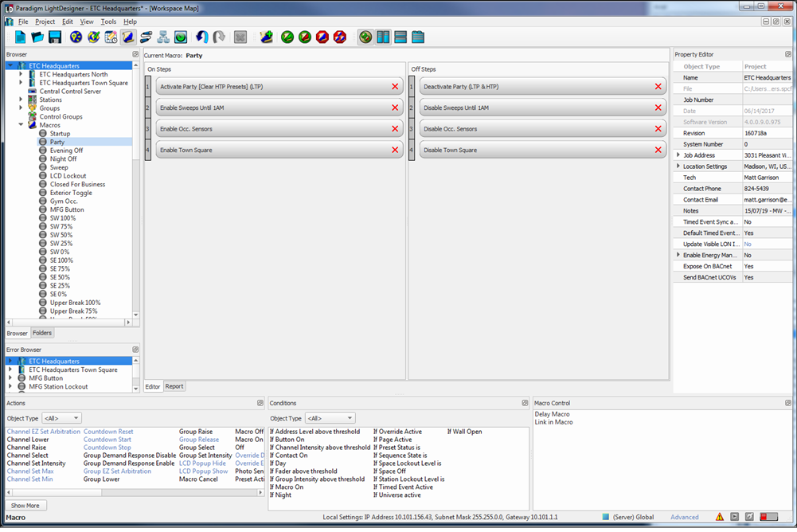Open the Tools menu

(108, 22)
